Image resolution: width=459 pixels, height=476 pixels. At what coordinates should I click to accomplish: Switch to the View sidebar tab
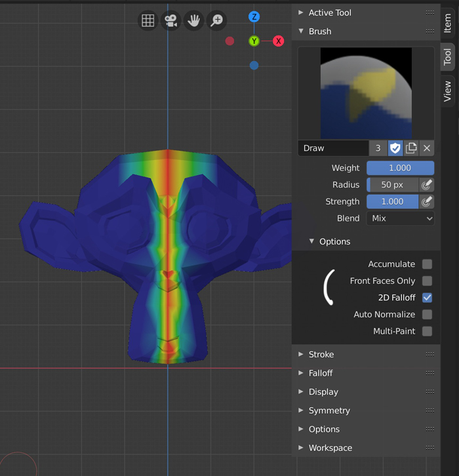pos(448,91)
